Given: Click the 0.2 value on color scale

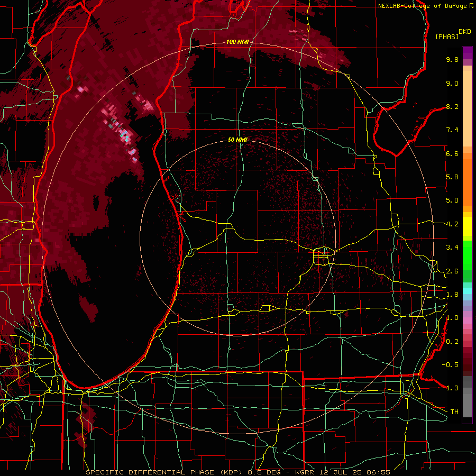Looking at the screenshot, I should [452, 342].
